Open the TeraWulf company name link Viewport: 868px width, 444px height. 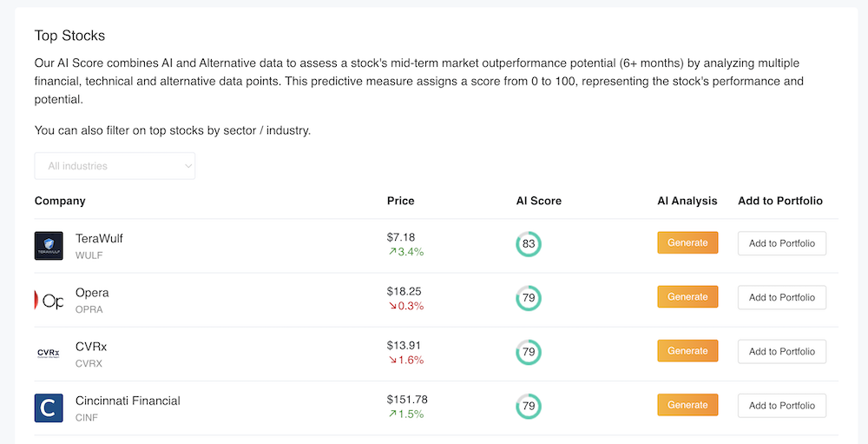click(99, 238)
